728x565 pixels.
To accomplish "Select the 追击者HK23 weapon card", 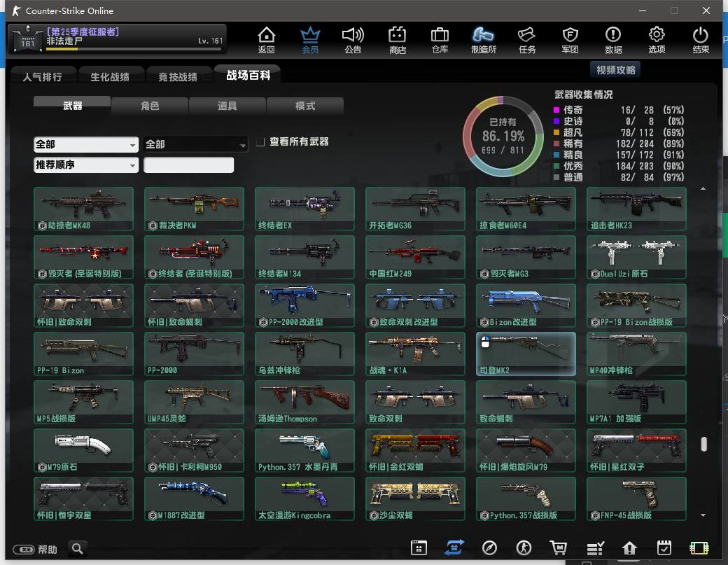I will click(x=636, y=209).
